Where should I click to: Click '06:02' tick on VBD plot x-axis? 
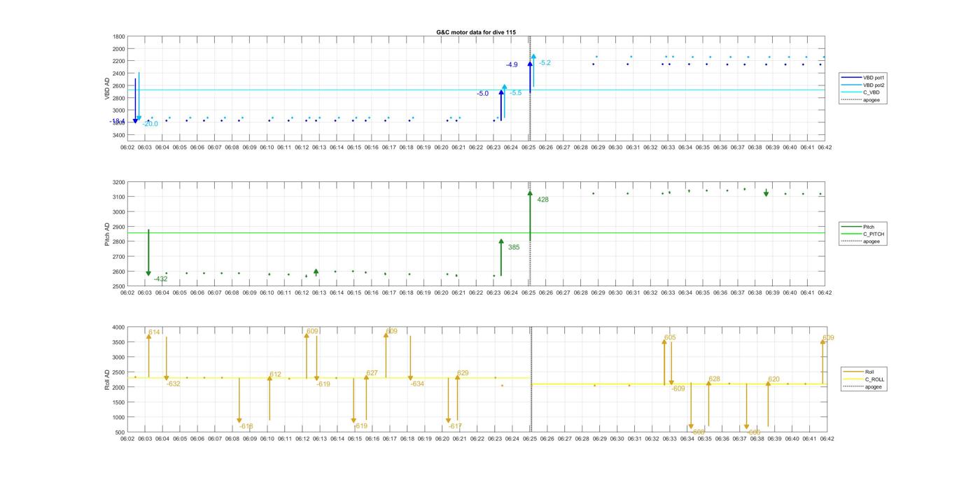point(127,148)
